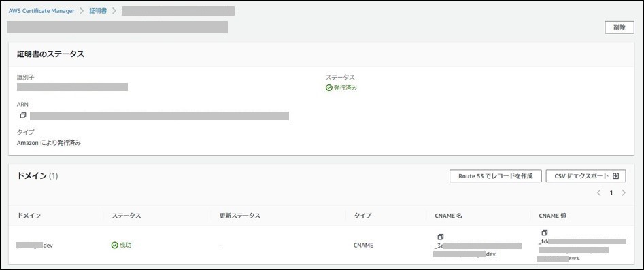Click the Amazon により発行済み type text

pyautogui.click(x=49, y=143)
